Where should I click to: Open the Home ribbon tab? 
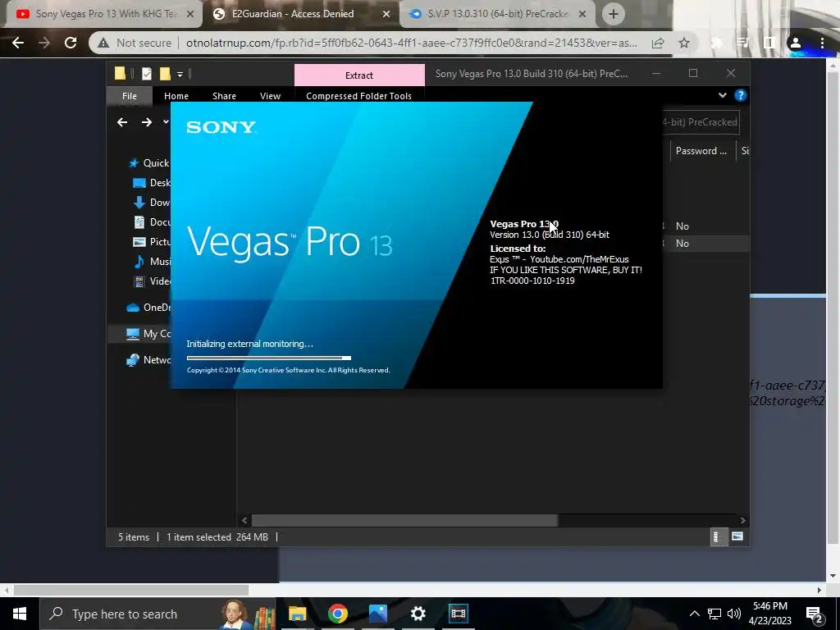tap(176, 96)
